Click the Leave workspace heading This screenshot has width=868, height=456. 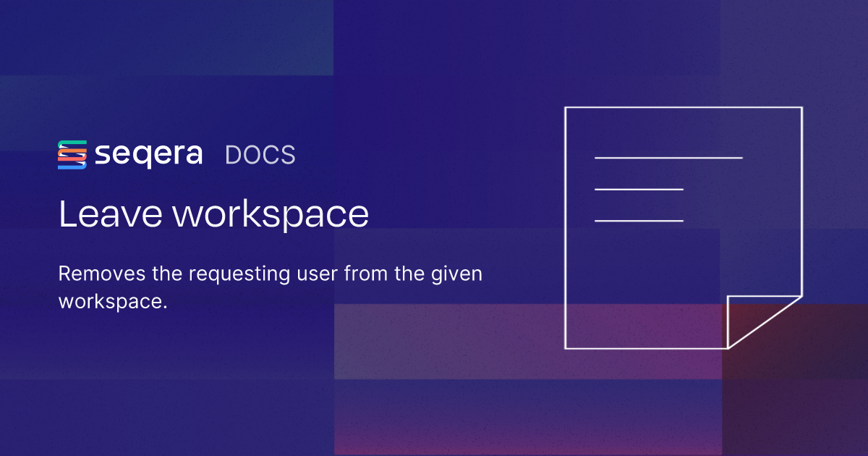click(213, 214)
